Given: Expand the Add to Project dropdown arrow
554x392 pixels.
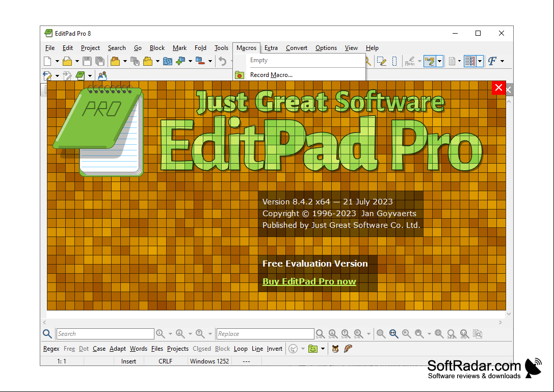Looking at the screenshot, I should [x=190, y=61].
